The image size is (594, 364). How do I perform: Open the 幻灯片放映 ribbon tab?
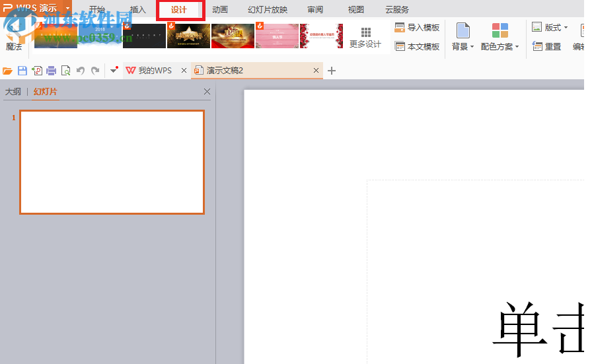[268, 10]
